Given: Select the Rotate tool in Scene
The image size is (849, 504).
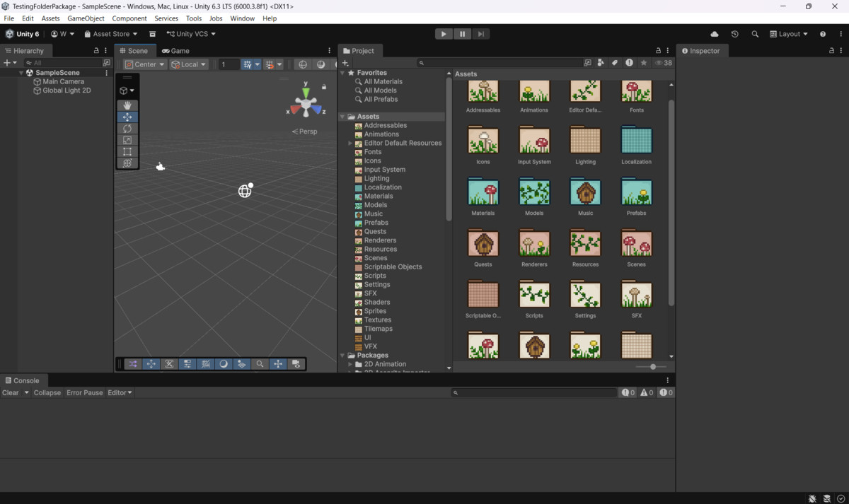Looking at the screenshot, I should point(127,129).
